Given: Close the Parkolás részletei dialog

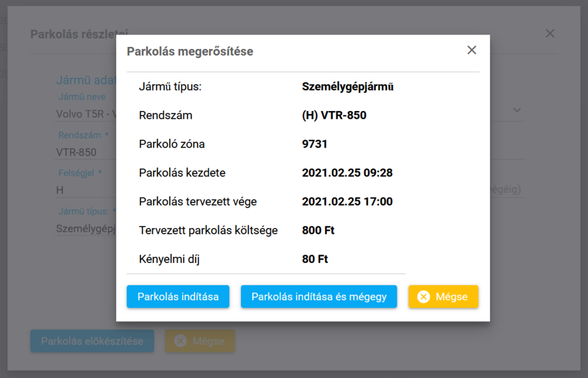Looking at the screenshot, I should (x=549, y=33).
